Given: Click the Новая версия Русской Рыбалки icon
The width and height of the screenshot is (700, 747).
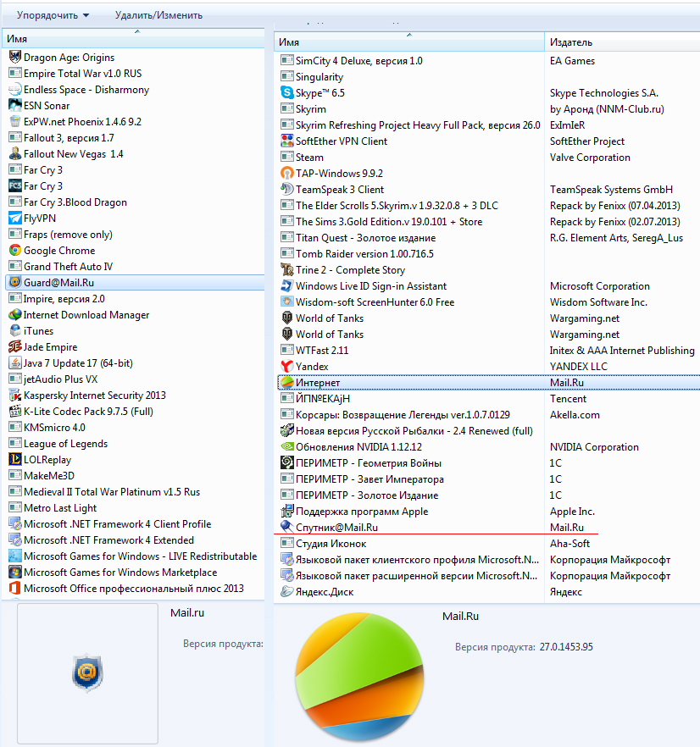Looking at the screenshot, I should click(x=287, y=430).
